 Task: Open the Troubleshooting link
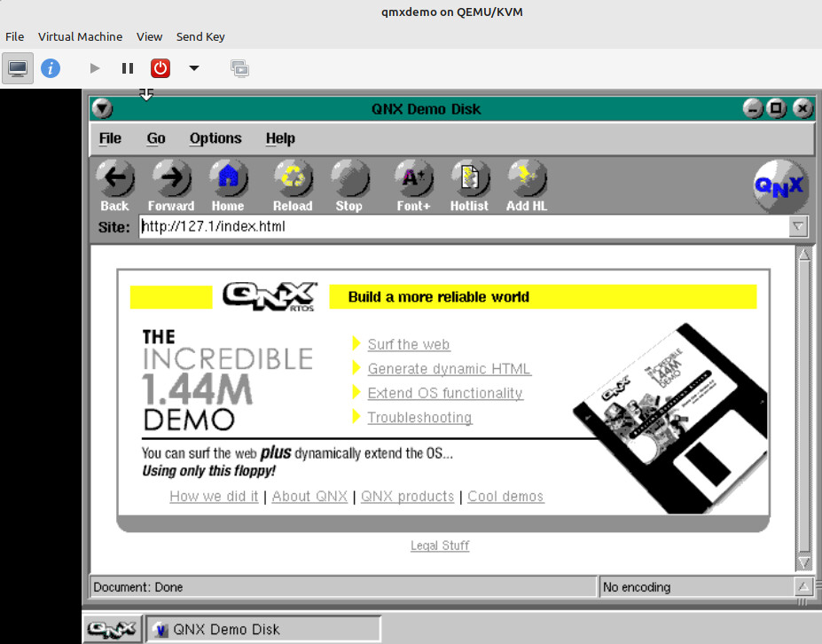(x=419, y=417)
